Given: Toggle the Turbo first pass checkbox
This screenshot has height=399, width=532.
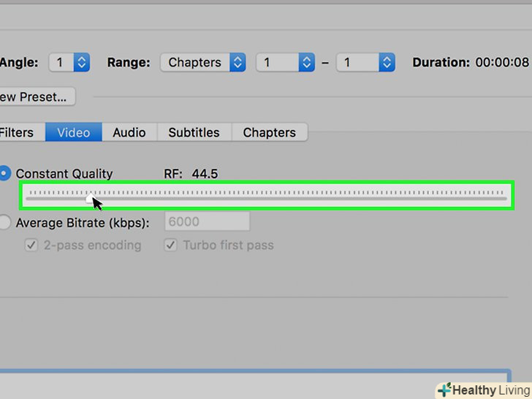Looking at the screenshot, I should pos(170,246).
